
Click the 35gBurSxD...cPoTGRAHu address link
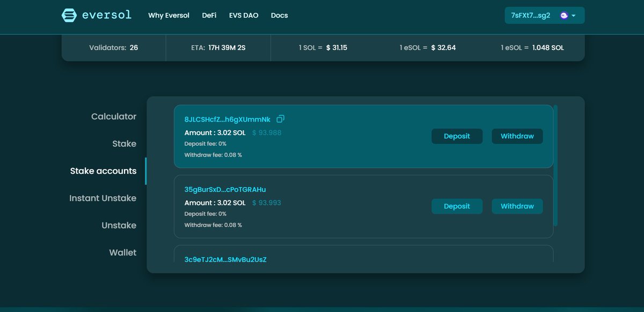(x=225, y=189)
